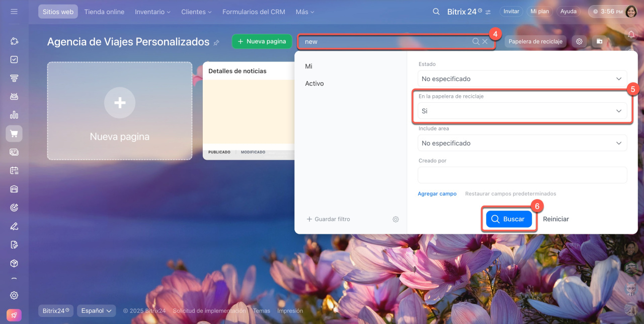
Task: Select the Activo preset filter
Action: click(314, 84)
